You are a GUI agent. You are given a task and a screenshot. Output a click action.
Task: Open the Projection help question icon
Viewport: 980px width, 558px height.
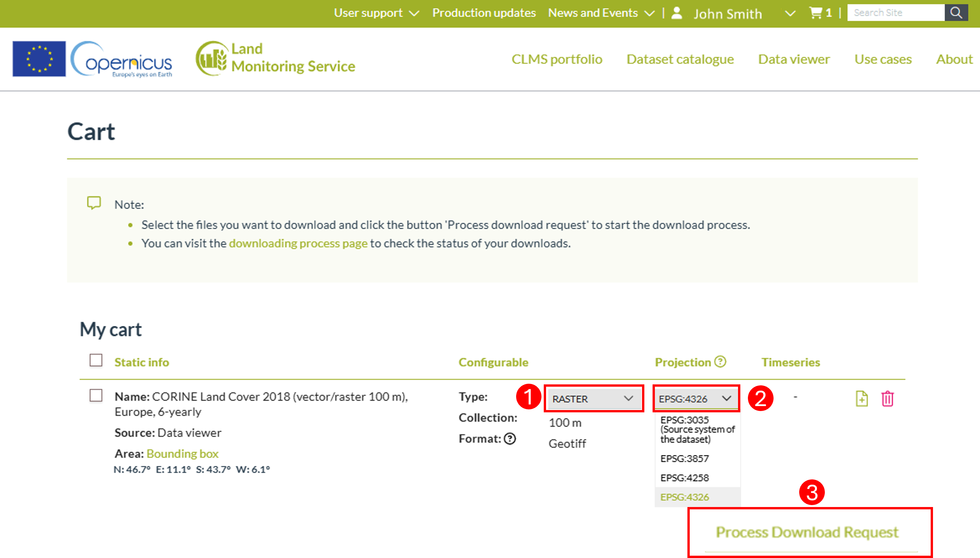pos(720,361)
